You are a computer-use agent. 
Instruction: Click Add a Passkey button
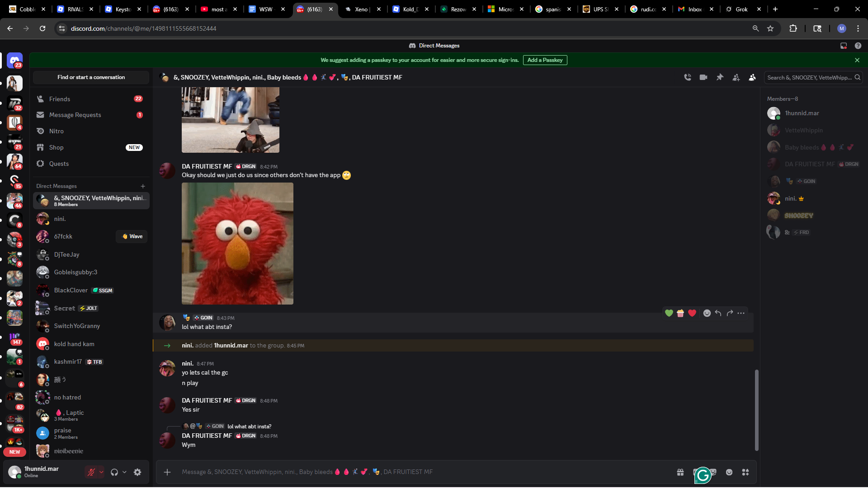[545, 60]
